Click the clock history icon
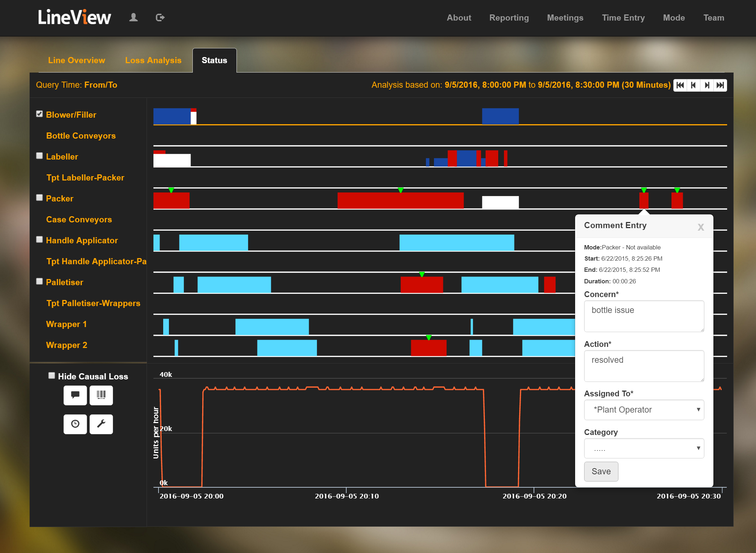The width and height of the screenshot is (756, 553). click(75, 424)
